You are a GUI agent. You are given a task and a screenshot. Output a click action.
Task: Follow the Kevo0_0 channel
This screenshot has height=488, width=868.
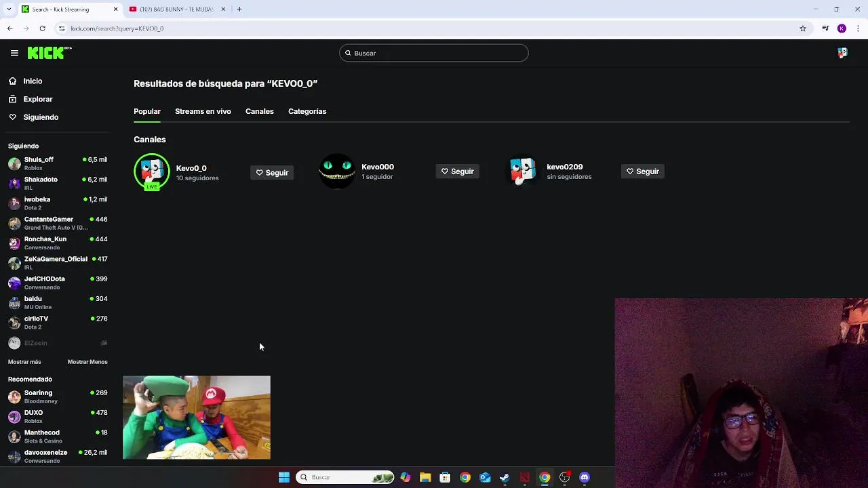pos(272,173)
